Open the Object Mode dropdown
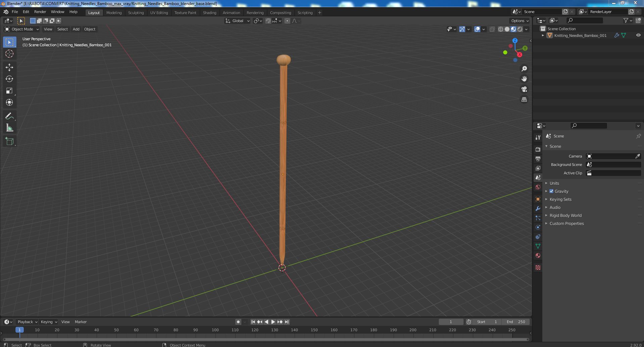644x347 pixels. (x=22, y=29)
